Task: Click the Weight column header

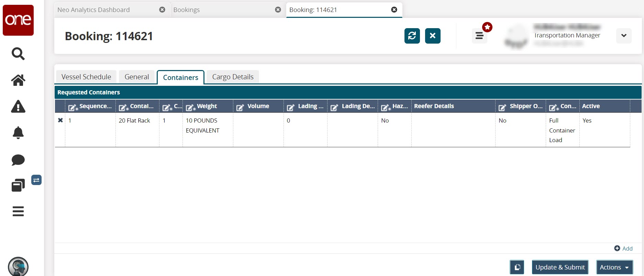Action: point(208,106)
